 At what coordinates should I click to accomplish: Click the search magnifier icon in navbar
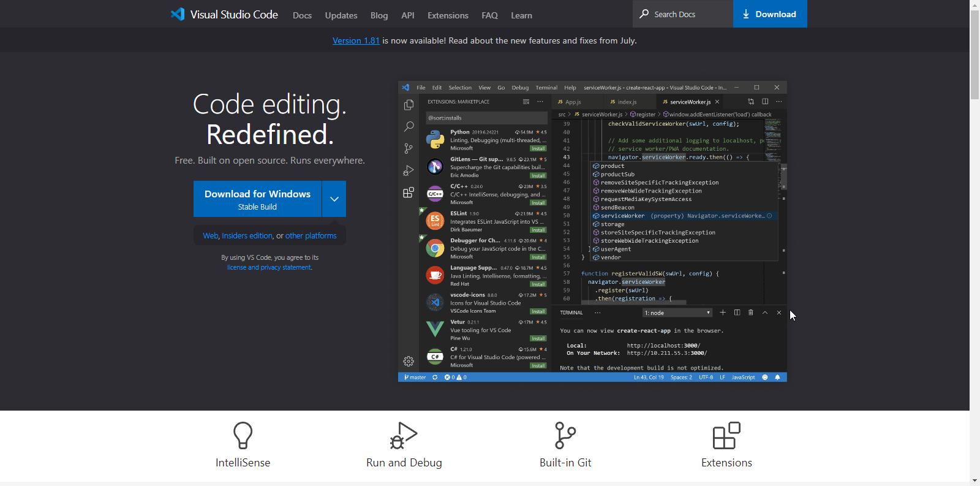644,13
